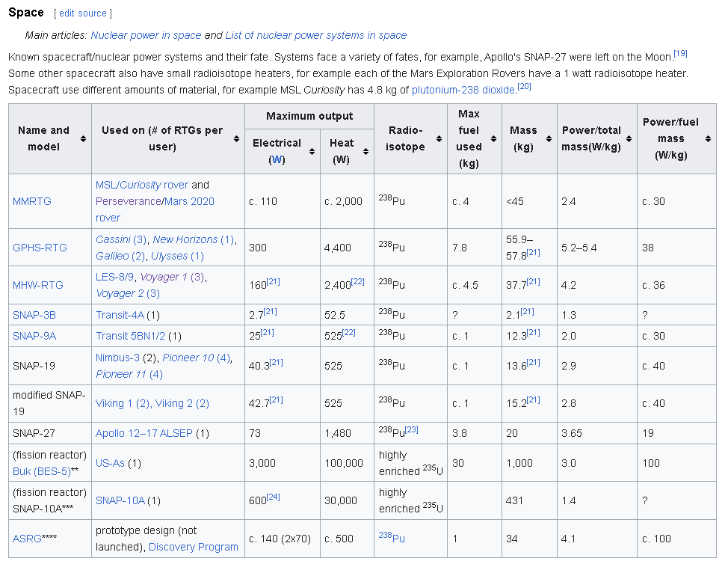Open Pioneer 10 link
This screenshot has width=728, height=564.
[197, 358]
